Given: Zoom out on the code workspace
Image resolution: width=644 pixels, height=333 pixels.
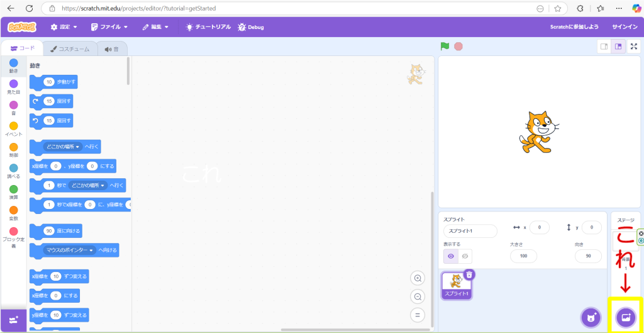Looking at the screenshot, I should 417,296.
